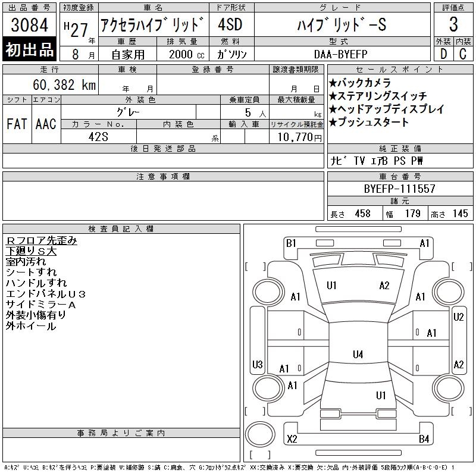Viewport: 476px width, 476px height.
Task: Click the mileage value 60,382 km
Action: pyautogui.click(x=65, y=85)
